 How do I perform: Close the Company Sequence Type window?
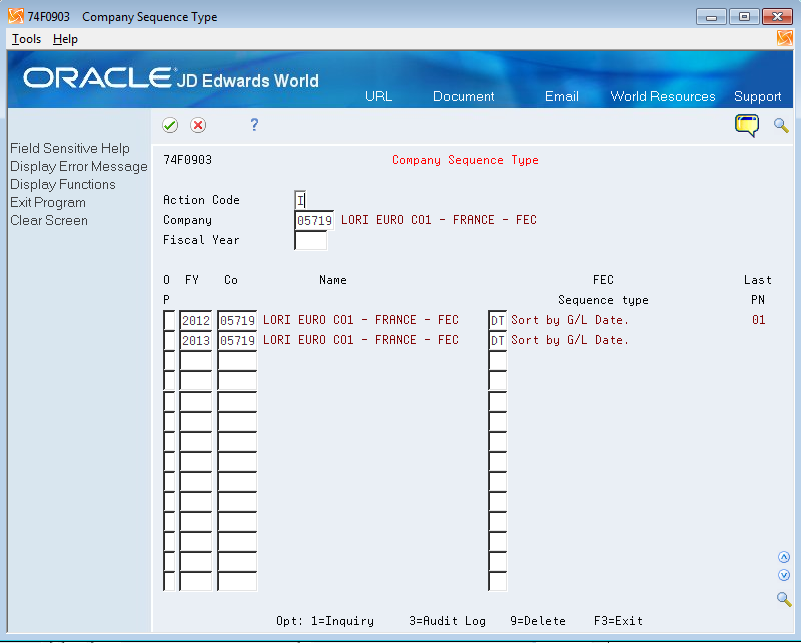point(778,17)
